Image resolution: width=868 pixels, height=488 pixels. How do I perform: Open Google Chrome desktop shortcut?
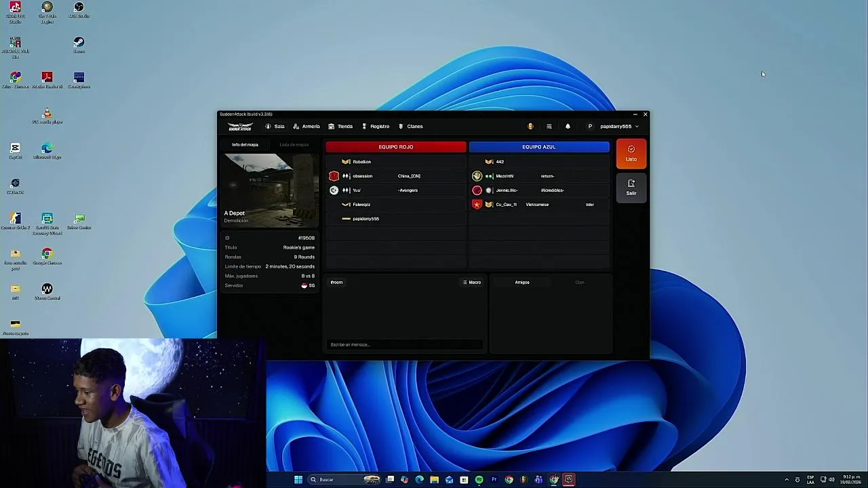pyautogui.click(x=47, y=257)
